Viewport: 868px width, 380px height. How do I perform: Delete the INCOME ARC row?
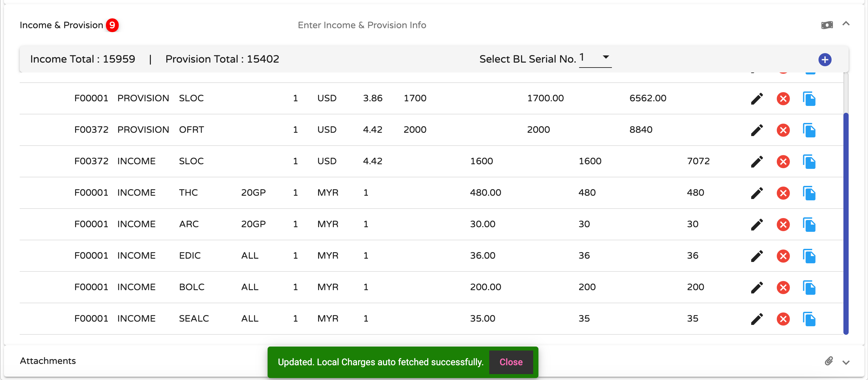click(783, 225)
